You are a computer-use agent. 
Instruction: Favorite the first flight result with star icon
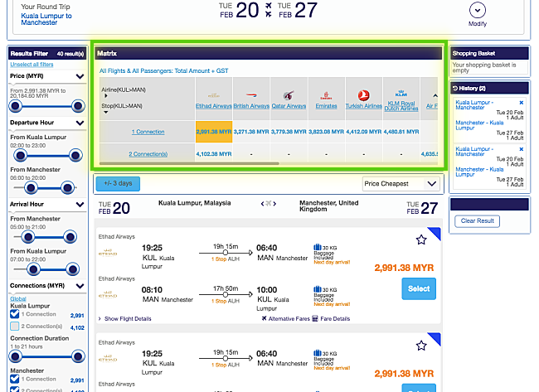[x=421, y=240]
